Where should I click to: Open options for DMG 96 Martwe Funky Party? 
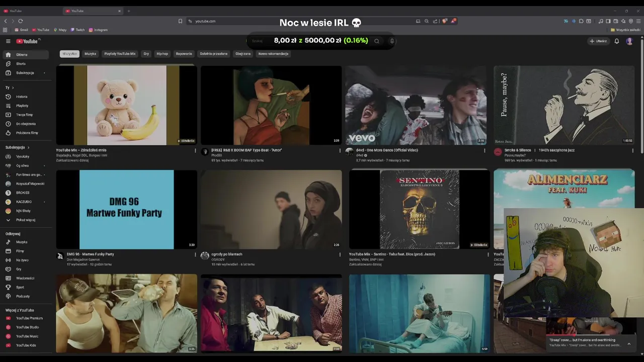click(195, 254)
